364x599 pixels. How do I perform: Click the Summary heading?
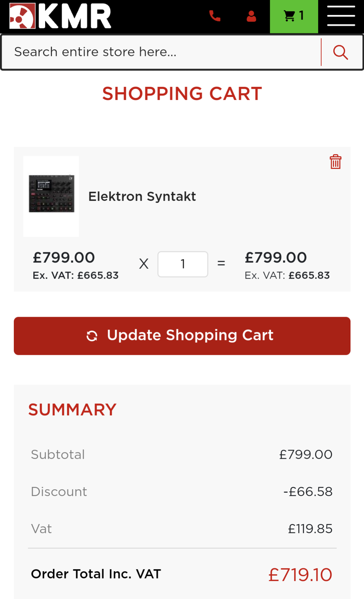(72, 410)
